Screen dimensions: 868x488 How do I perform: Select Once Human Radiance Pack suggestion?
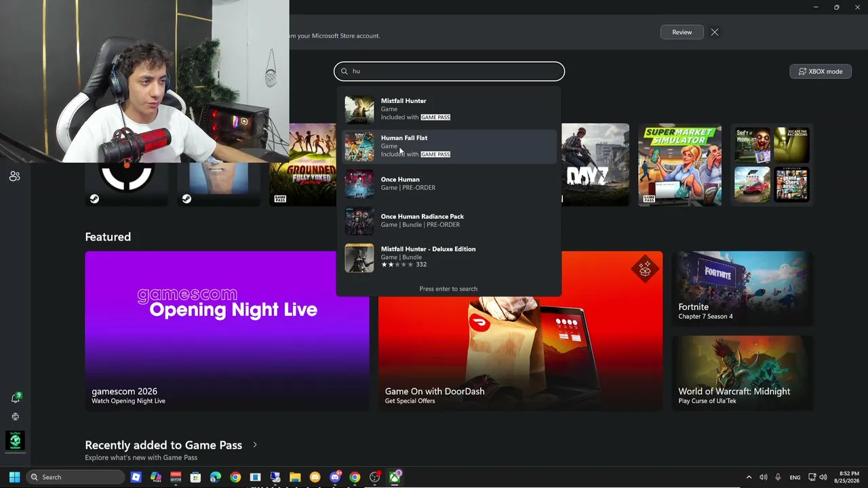449,220
